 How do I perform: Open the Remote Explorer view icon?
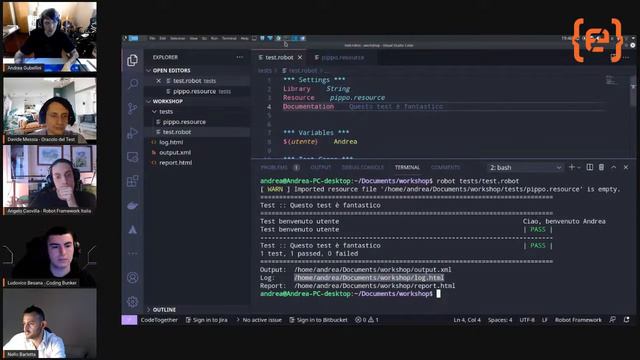(133, 157)
